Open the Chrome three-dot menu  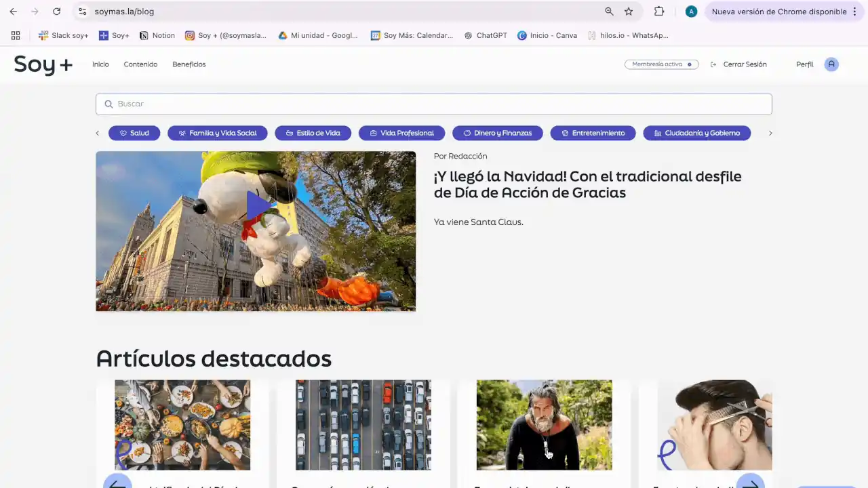point(854,12)
